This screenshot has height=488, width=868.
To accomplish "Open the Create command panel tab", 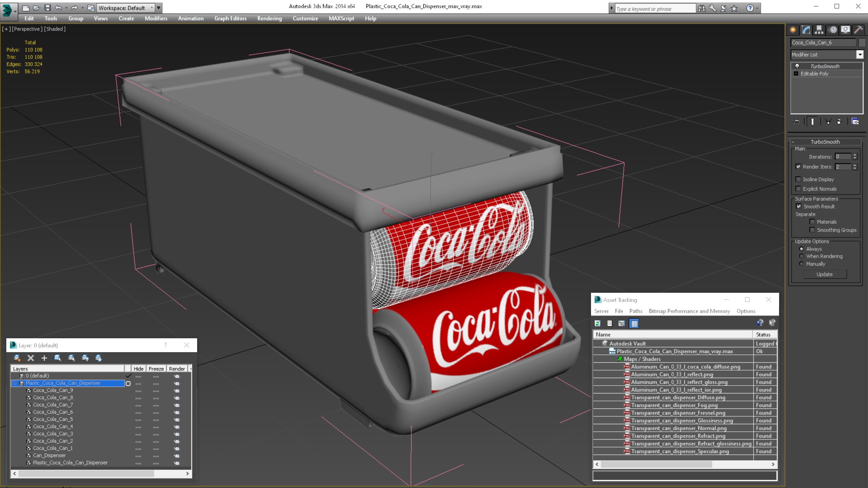I will [x=793, y=30].
